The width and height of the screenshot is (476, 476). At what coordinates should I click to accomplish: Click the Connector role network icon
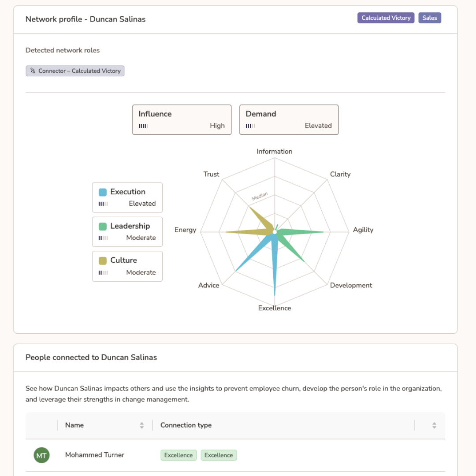[x=33, y=71]
